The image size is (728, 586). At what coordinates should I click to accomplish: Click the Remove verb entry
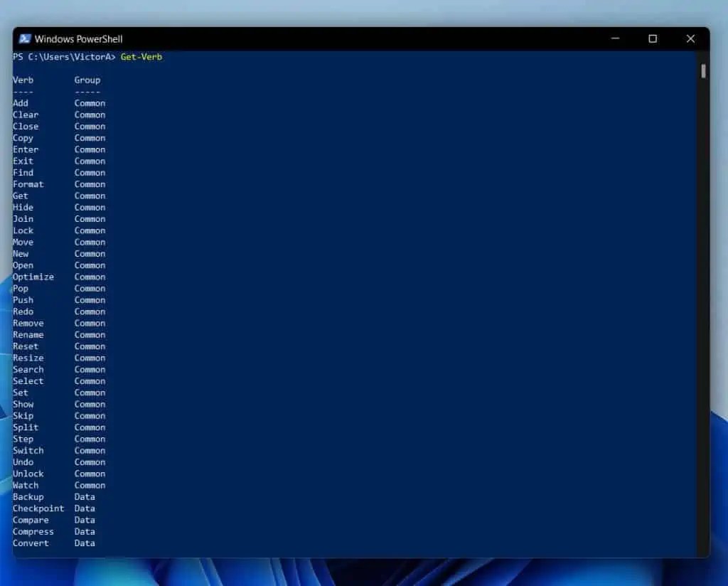coord(28,324)
